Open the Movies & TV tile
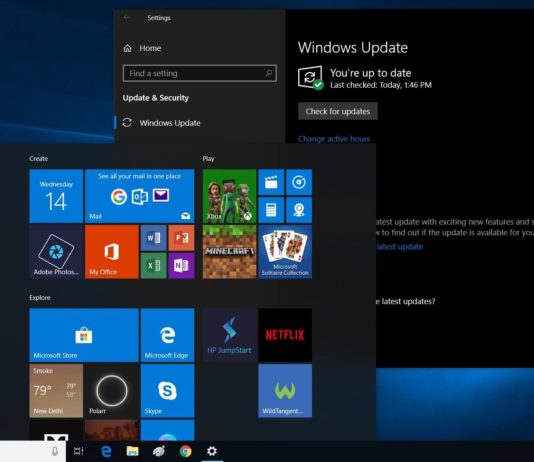The width and height of the screenshot is (534, 462). tap(271, 182)
